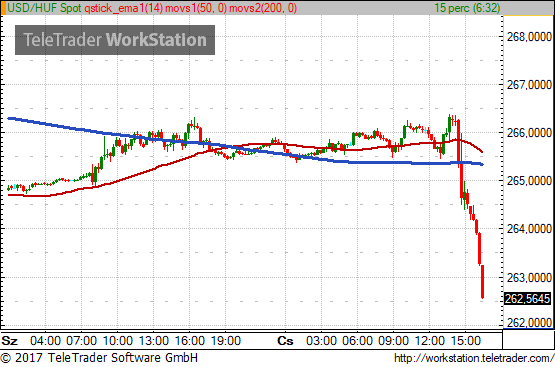Image resolution: width=555 pixels, height=367 pixels.
Task: Click the qstick_ema1(14) indicator label
Action: pos(123,7)
